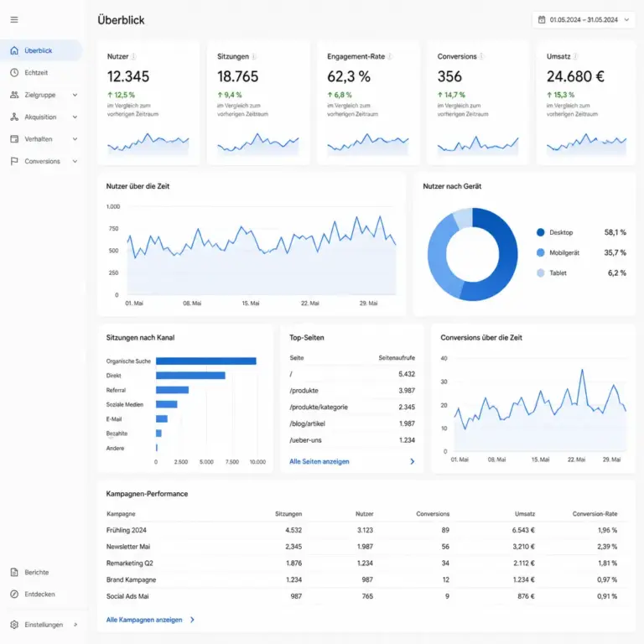The height and width of the screenshot is (644, 644).
Task: Open the /blog/artikel page row
Action: (352, 423)
